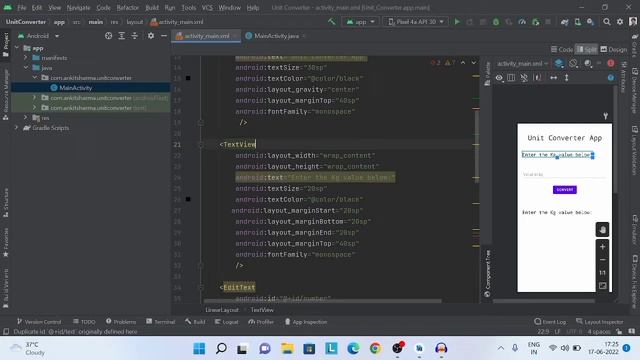
Task: Open the Pixel 4a API 30 device dropdown
Action: coord(416,22)
